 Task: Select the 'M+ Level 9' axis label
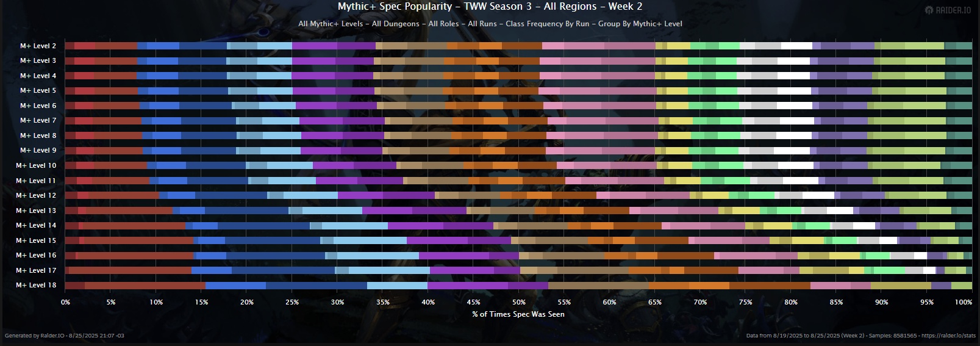click(x=38, y=150)
